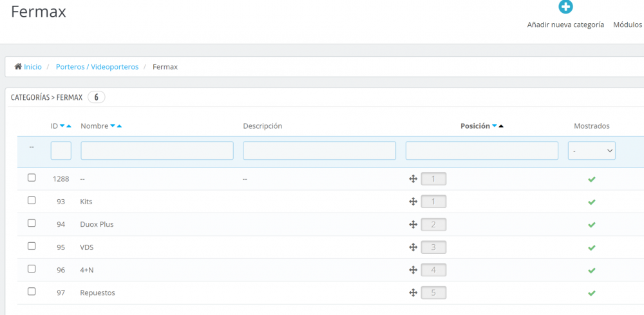Viewport: 644px width, 315px height.
Task: Click position box 3 of VDS row
Action: pos(433,247)
